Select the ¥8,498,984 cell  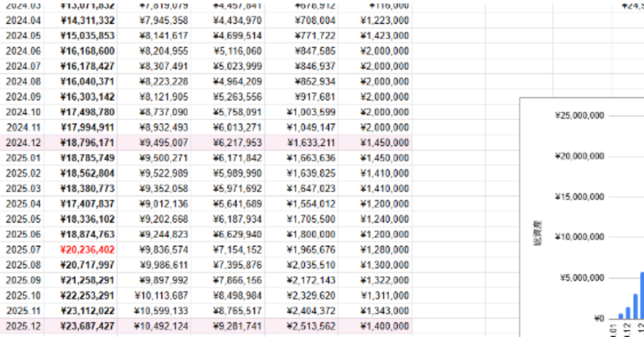click(x=236, y=296)
